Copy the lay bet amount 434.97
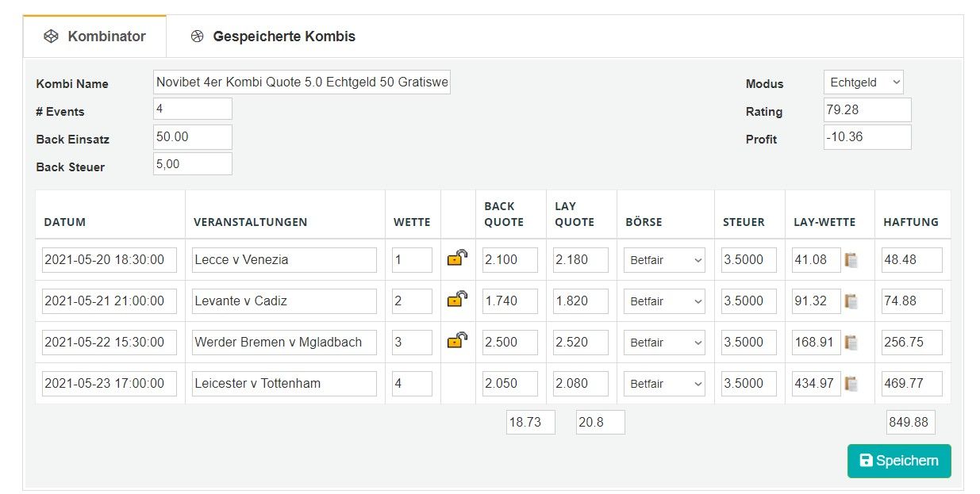980x494 pixels. point(851,384)
